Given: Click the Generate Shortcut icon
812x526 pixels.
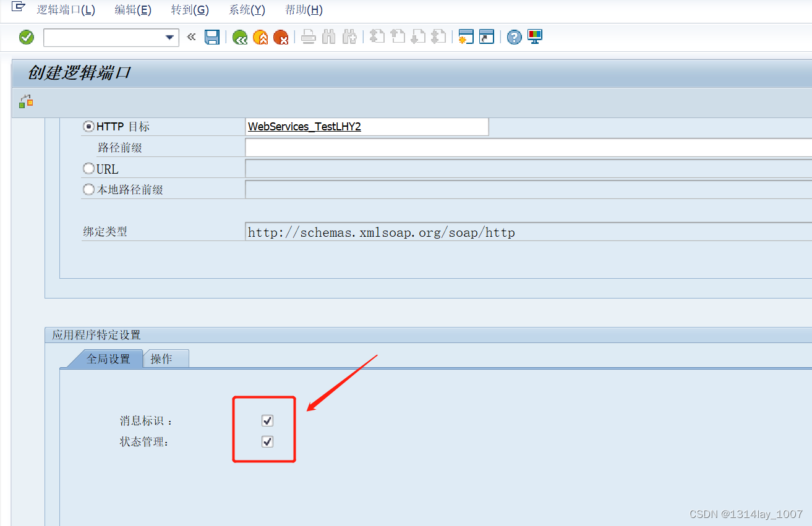Looking at the screenshot, I should [x=487, y=37].
